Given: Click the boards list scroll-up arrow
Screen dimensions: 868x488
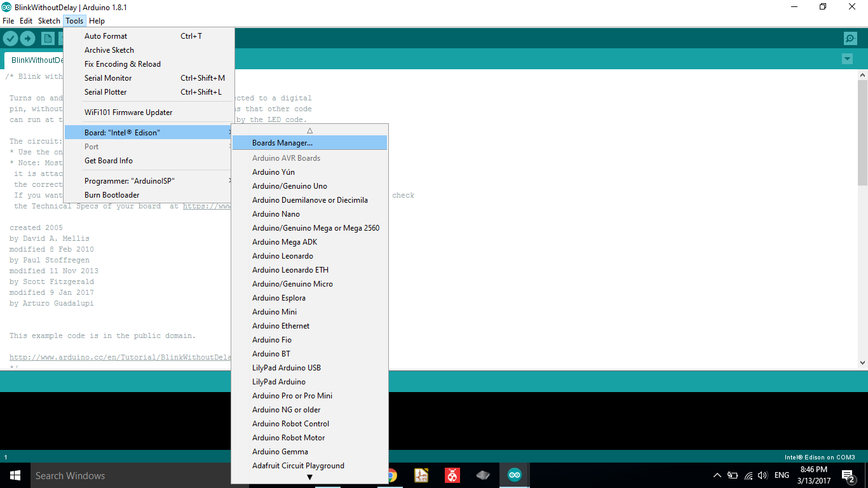Looking at the screenshot, I should point(309,130).
